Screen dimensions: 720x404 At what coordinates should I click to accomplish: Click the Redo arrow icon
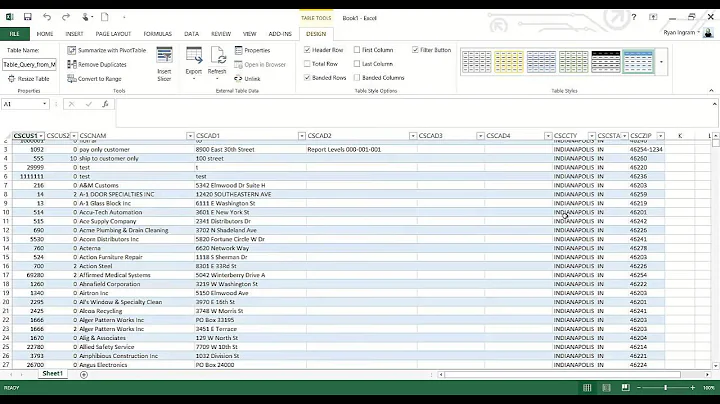point(66,17)
